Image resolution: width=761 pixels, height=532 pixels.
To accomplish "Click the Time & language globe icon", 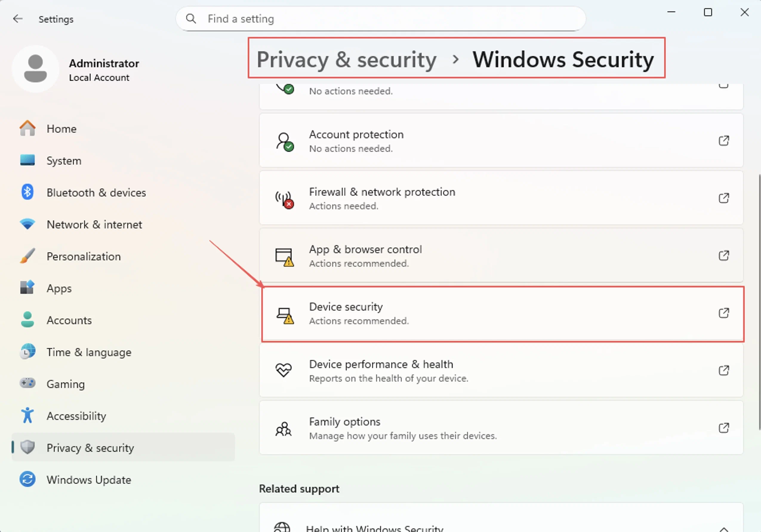I will click(x=27, y=352).
